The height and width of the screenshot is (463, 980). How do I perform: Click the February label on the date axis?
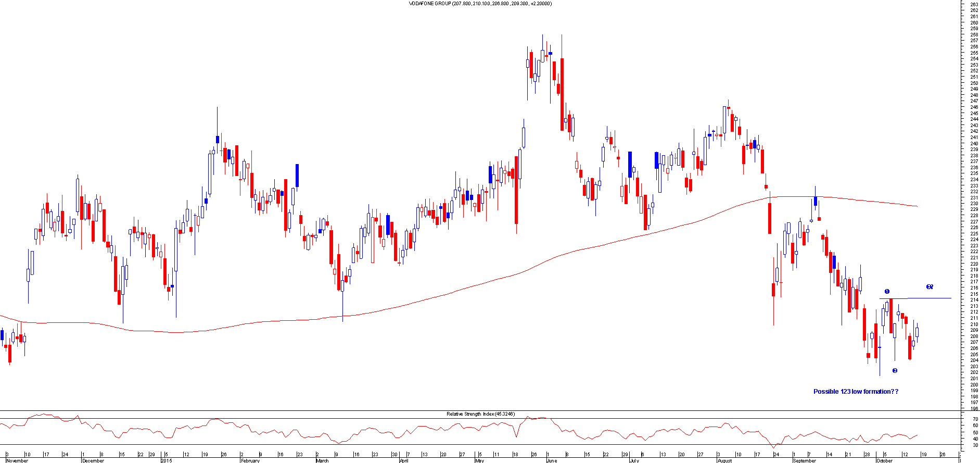click(250, 460)
